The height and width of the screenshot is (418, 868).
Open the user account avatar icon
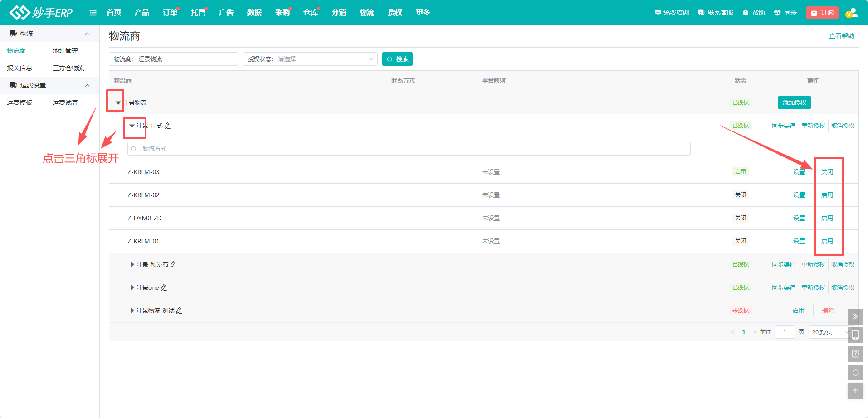[851, 13]
